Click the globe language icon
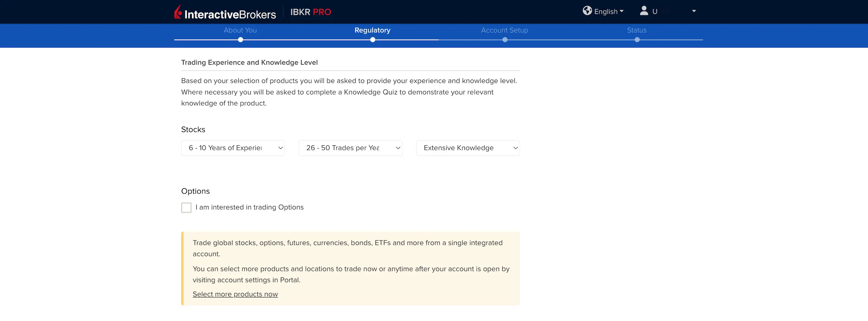The image size is (868, 321). click(587, 11)
